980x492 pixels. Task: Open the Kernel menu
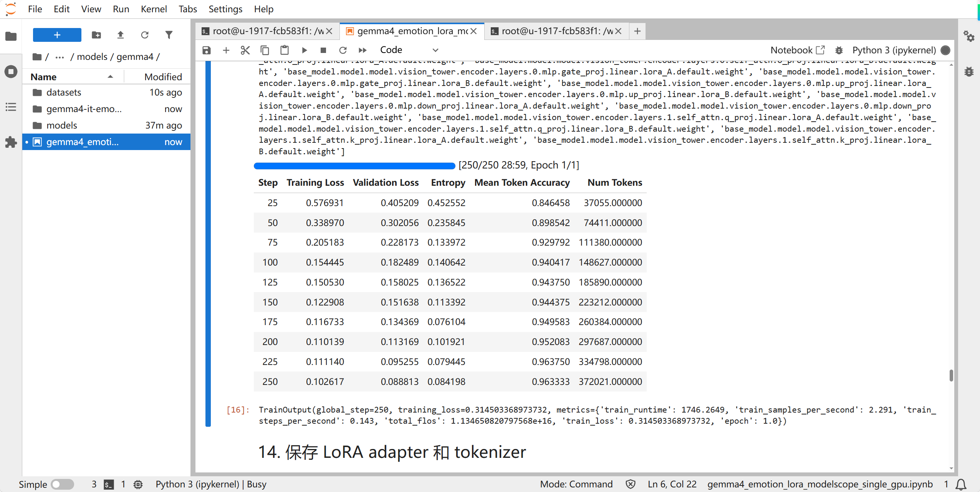point(154,9)
